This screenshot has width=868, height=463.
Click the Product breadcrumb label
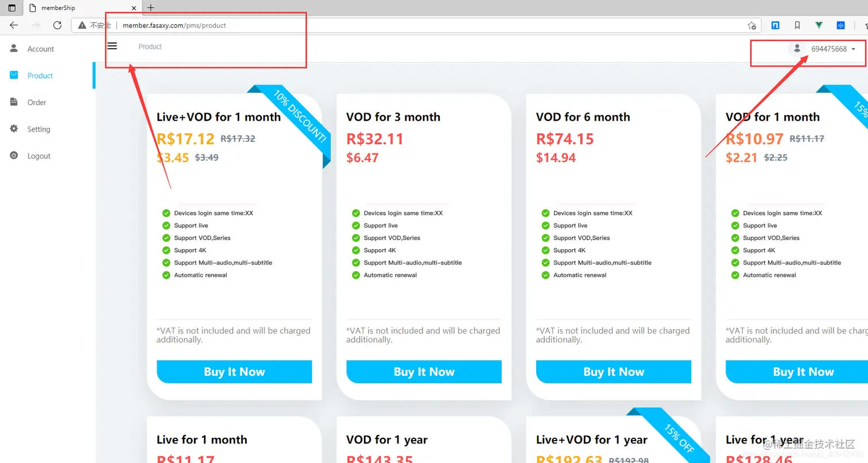pos(150,47)
